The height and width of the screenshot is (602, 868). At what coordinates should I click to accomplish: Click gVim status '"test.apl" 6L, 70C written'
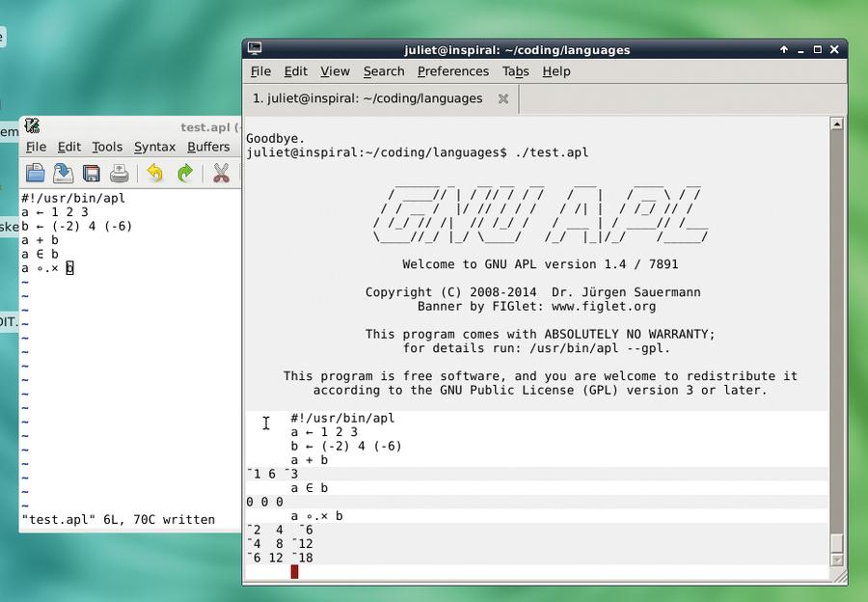pyautogui.click(x=118, y=519)
